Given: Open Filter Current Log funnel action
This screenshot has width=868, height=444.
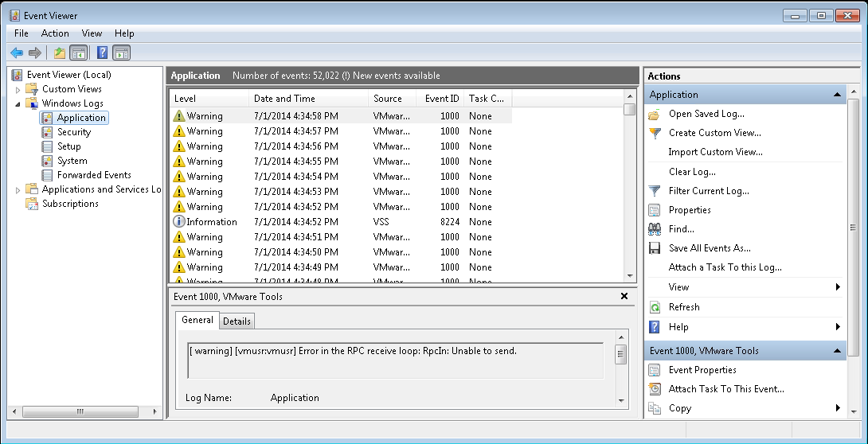Looking at the screenshot, I should 709,191.
